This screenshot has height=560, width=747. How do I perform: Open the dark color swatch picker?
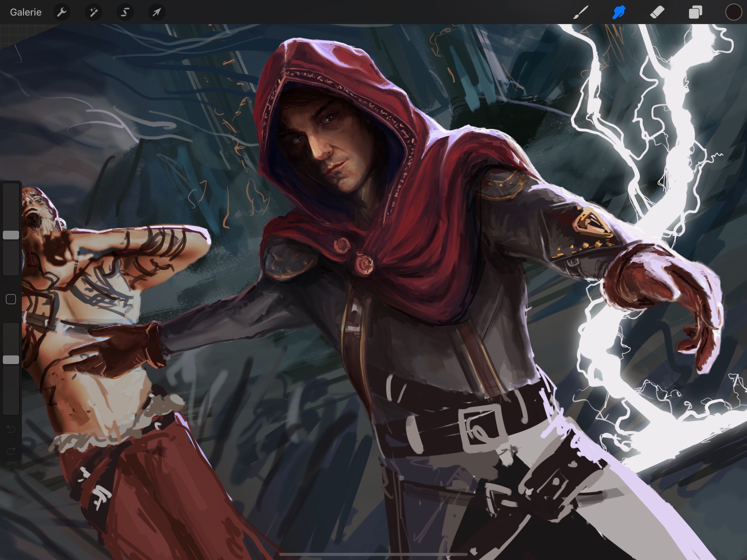pos(733,13)
